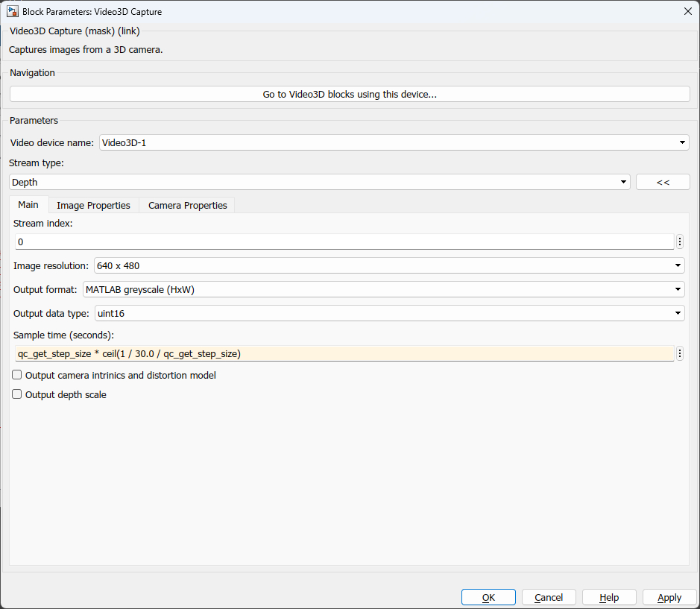This screenshot has width=700, height=609.
Task: Click the three-dot icon beside Stream index
Action: pos(679,241)
